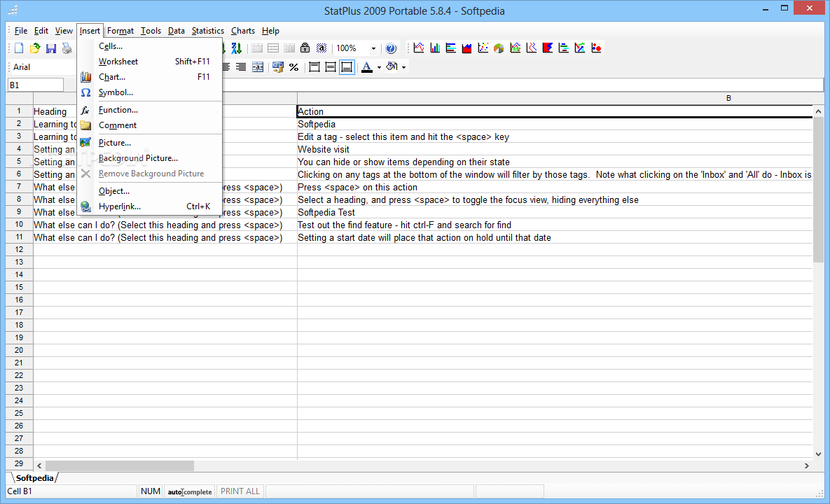Viewport: 830px width, 504px height.
Task: Click the fill color paint bucket
Action: pos(392,67)
